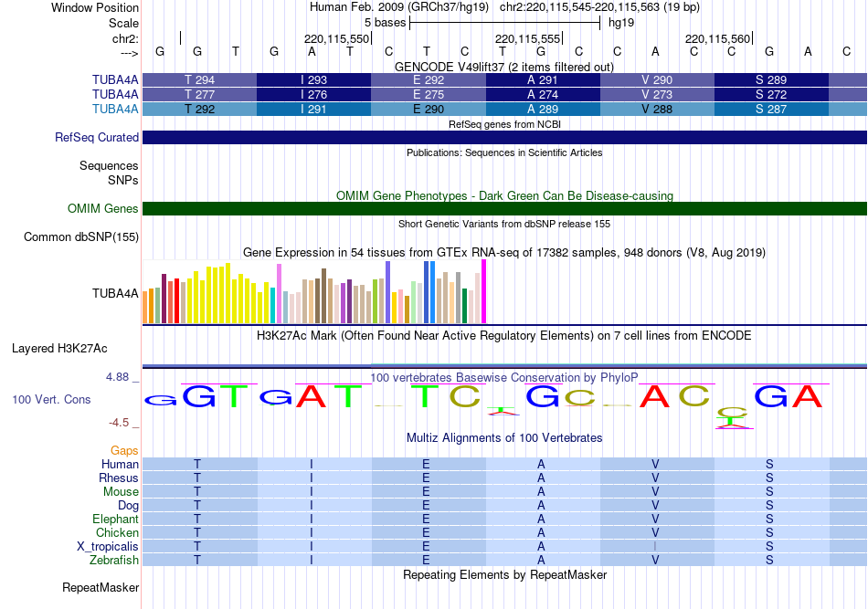The height and width of the screenshot is (609, 868).
Task: Select the I 293 codon box
Action: point(314,79)
